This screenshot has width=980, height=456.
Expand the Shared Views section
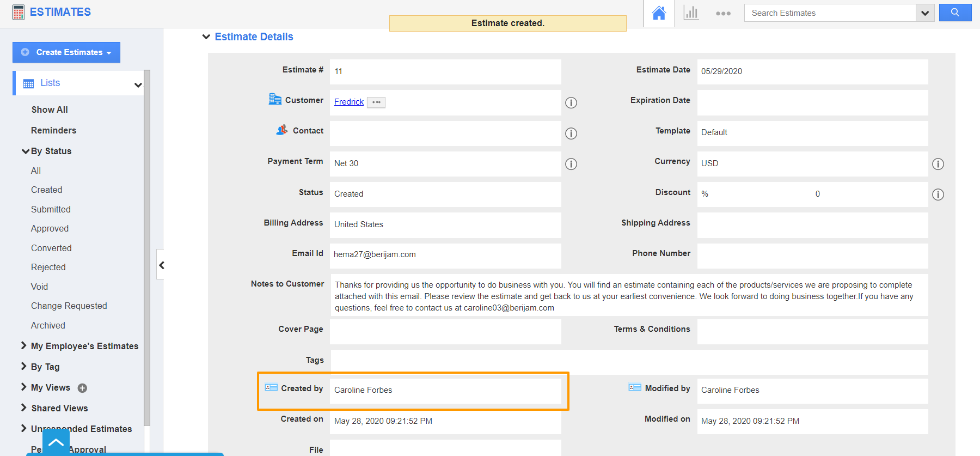(23, 408)
